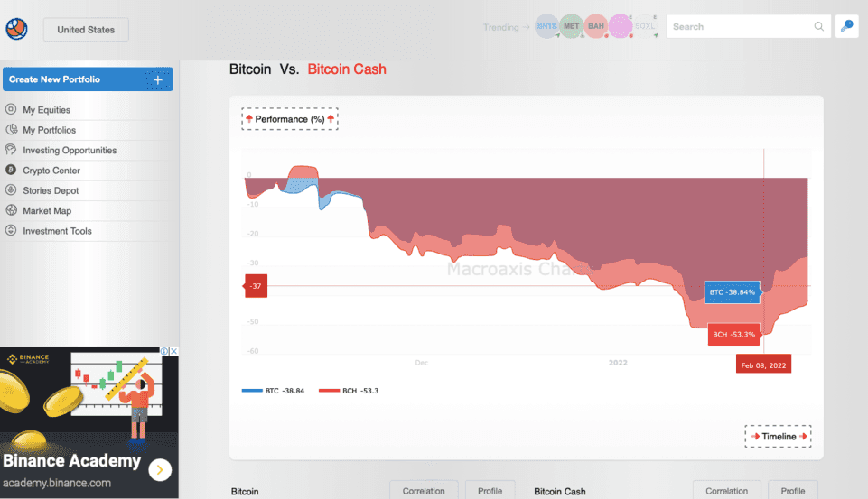Screen dimensions: 868x499
Task: Click the search magnifier icon
Action: [x=819, y=27]
